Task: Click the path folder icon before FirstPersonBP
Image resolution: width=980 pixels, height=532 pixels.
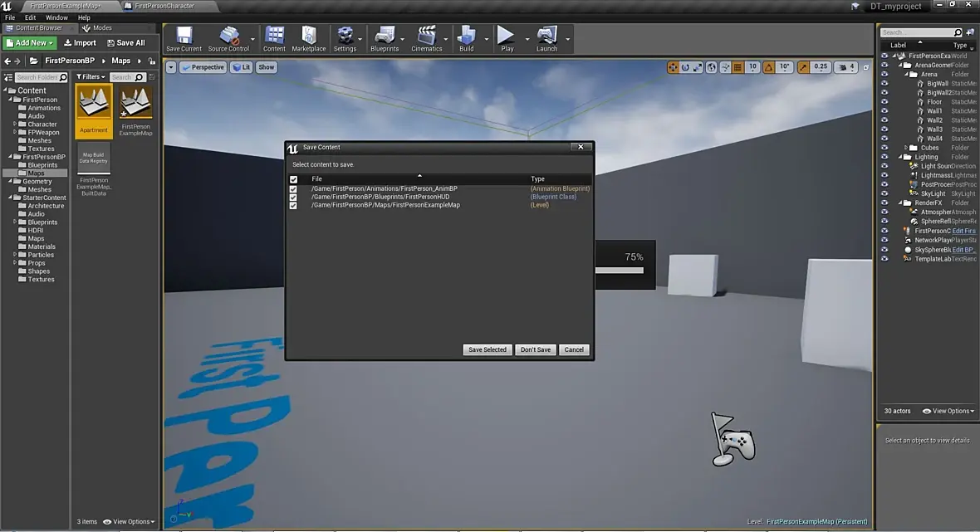Action: [x=33, y=61]
